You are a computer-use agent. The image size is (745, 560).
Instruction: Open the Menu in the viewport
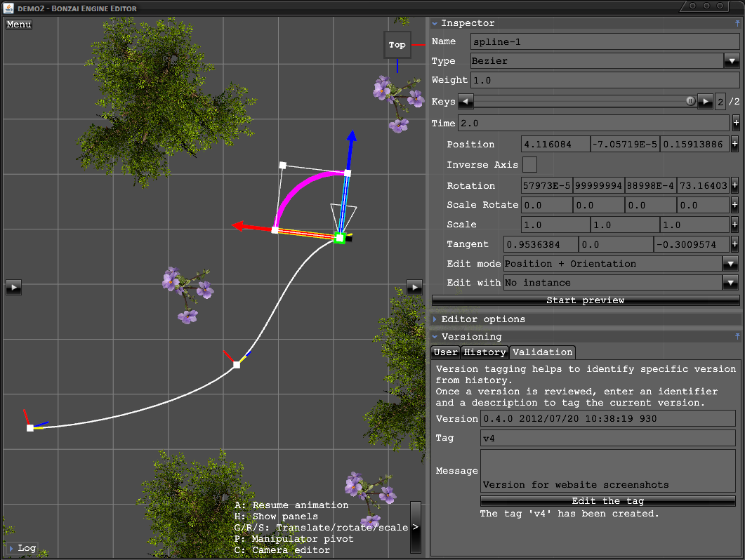[x=19, y=25]
